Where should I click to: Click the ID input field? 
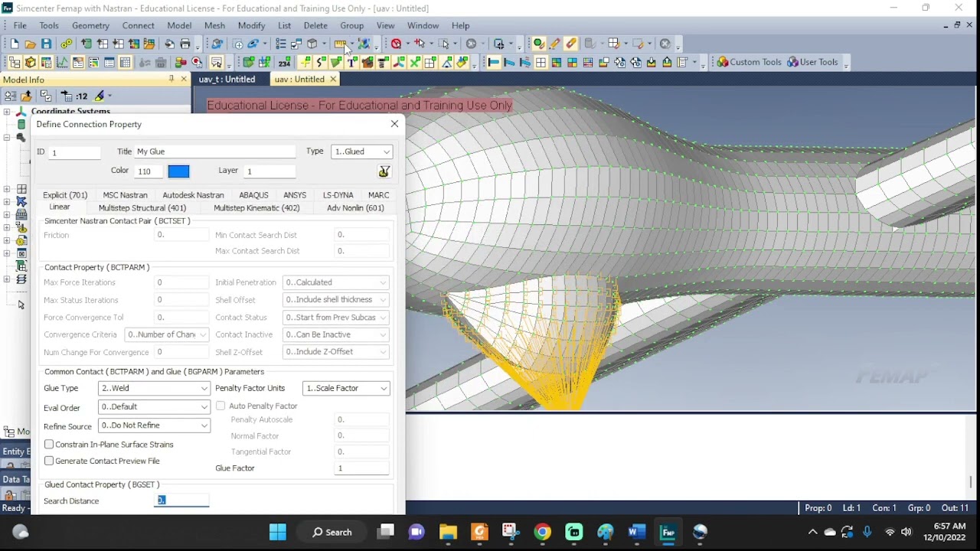pyautogui.click(x=75, y=152)
